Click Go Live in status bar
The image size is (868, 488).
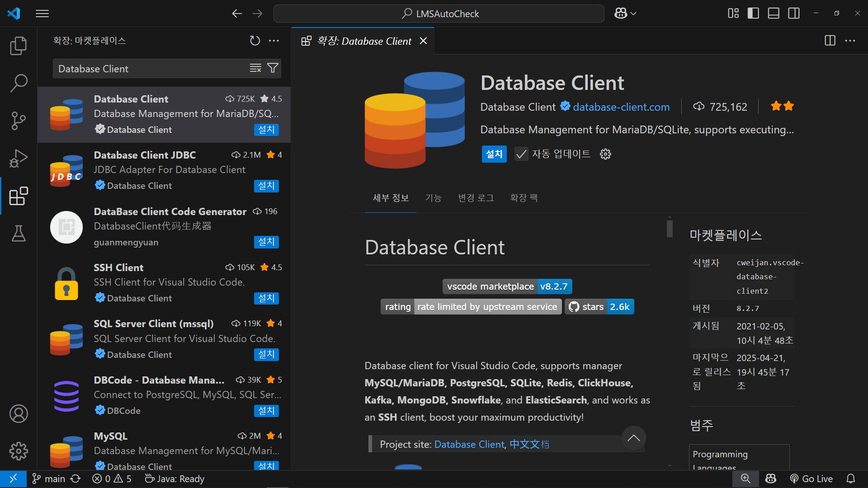[811, 479]
